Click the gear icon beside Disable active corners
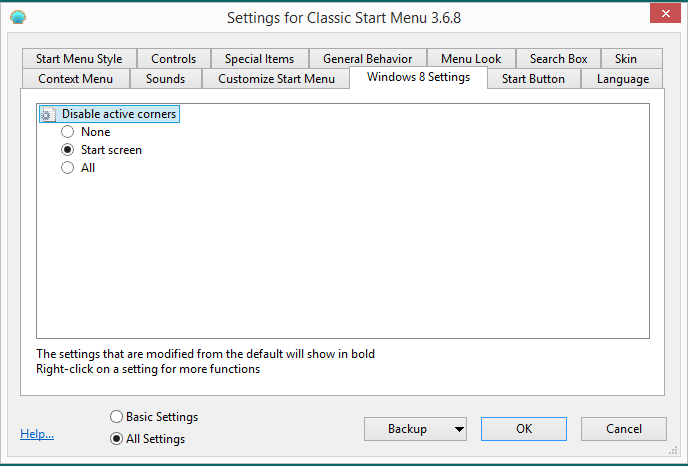Screen dimensions: 688x466 point(47,115)
